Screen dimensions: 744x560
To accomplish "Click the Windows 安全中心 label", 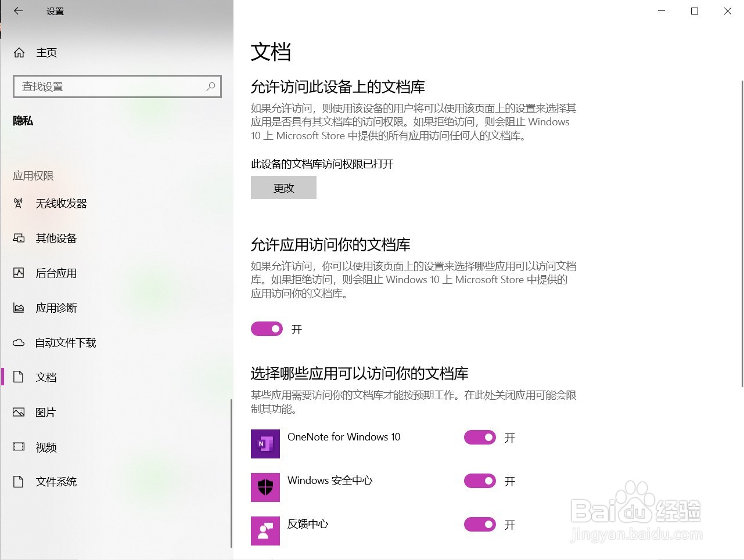I will [330, 480].
